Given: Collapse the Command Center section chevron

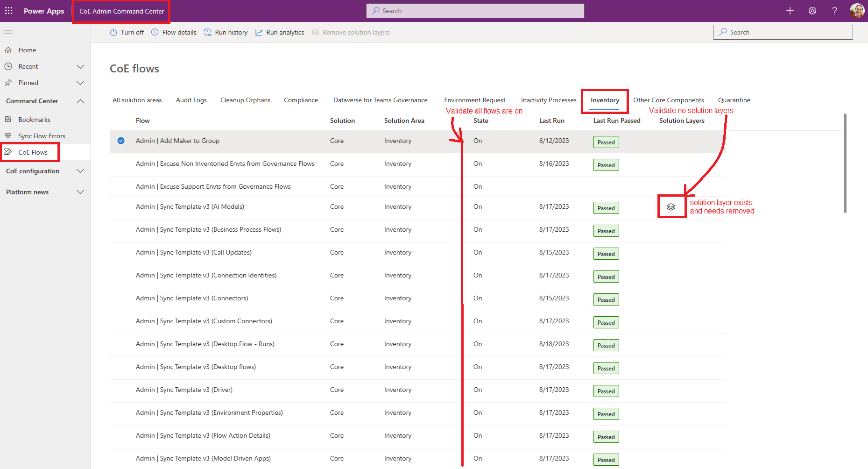Looking at the screenshot, I should point(80,101).
